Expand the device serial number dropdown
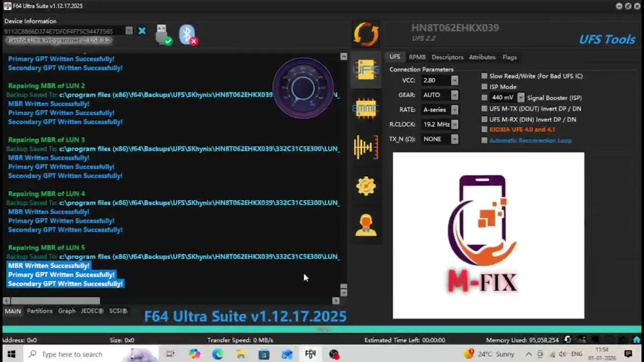The height and width of the screenshot is (362, 644). click(129, 31)
